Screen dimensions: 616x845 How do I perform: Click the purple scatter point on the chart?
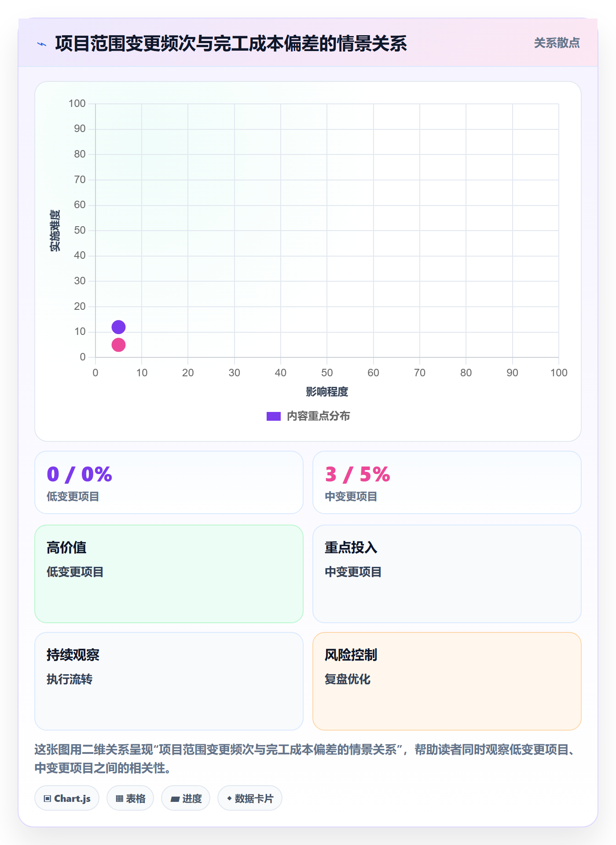click(118, 327)
